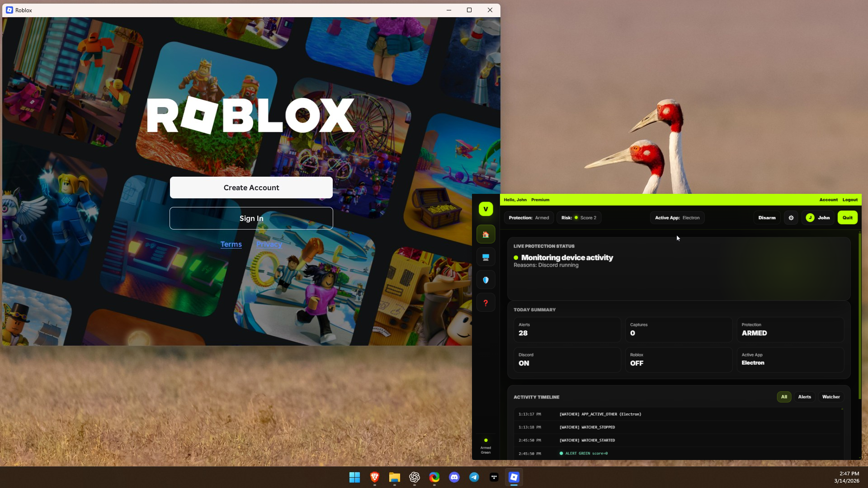Click the green V logo icon
This screenshot has width=868, height=488.
(x=486, y=209)
